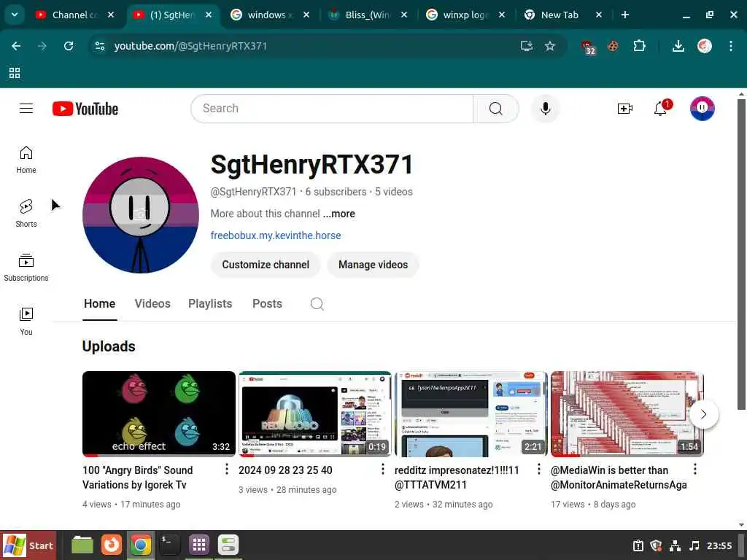Expand channel description with ...more
This screenshot has width=747, height=560.
pyautogui.click(x=338, y=214)
